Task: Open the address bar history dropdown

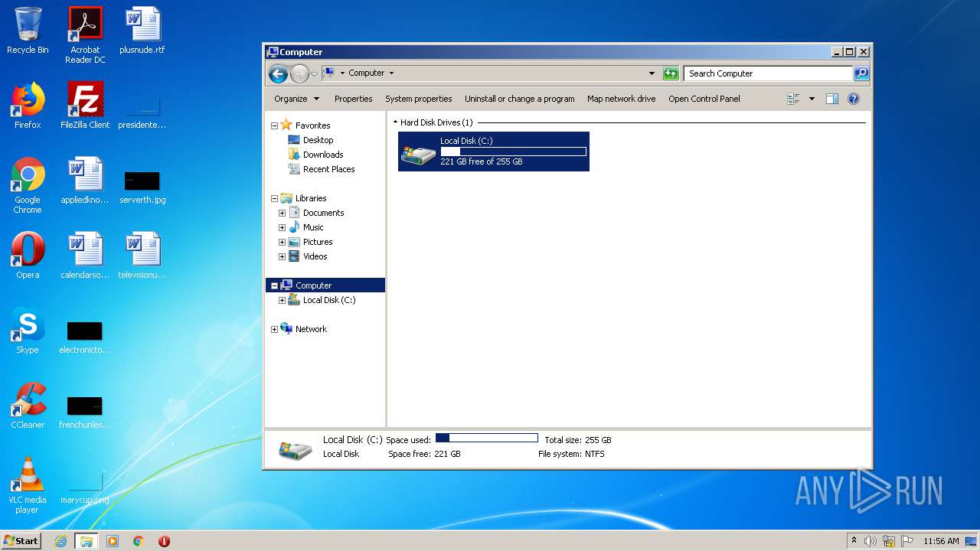Action: point(652,73)
